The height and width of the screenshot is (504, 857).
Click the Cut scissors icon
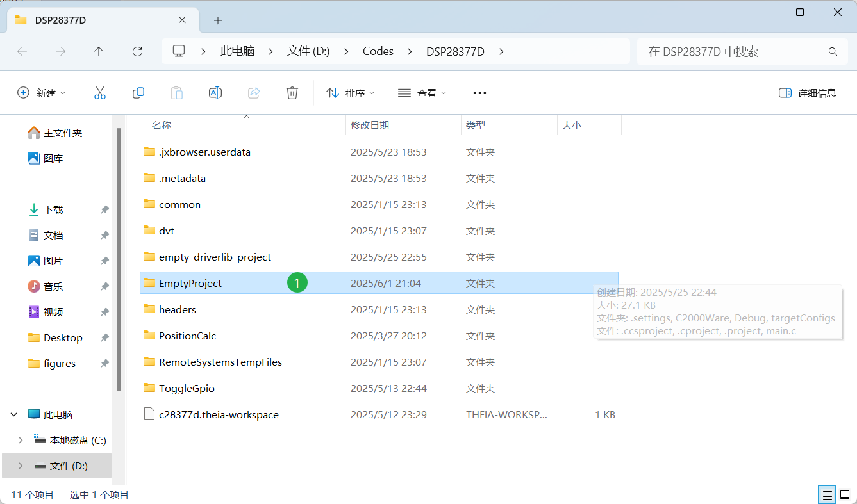(x=99, y=93)
